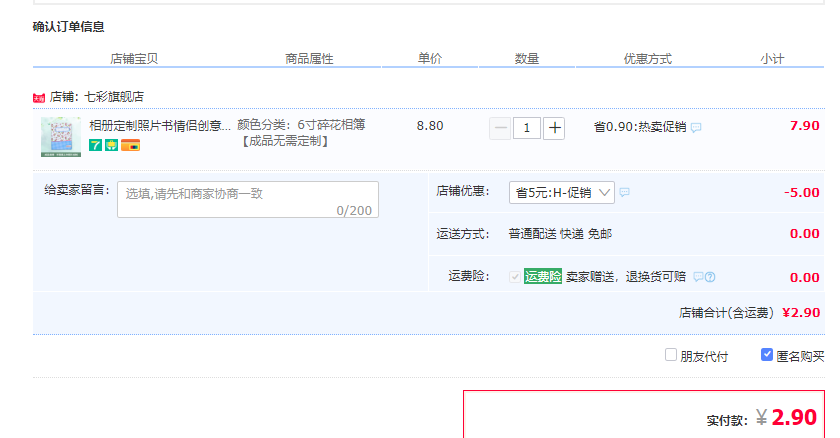Uncheck the 匿名购买 checkbox
Viewport: 840px width, 438px height.
pos(767,354)
